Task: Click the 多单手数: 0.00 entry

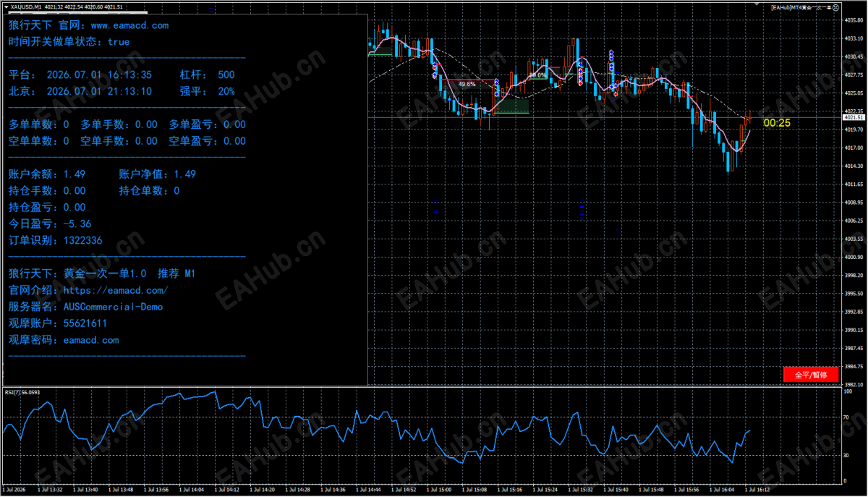Action: 119,124
